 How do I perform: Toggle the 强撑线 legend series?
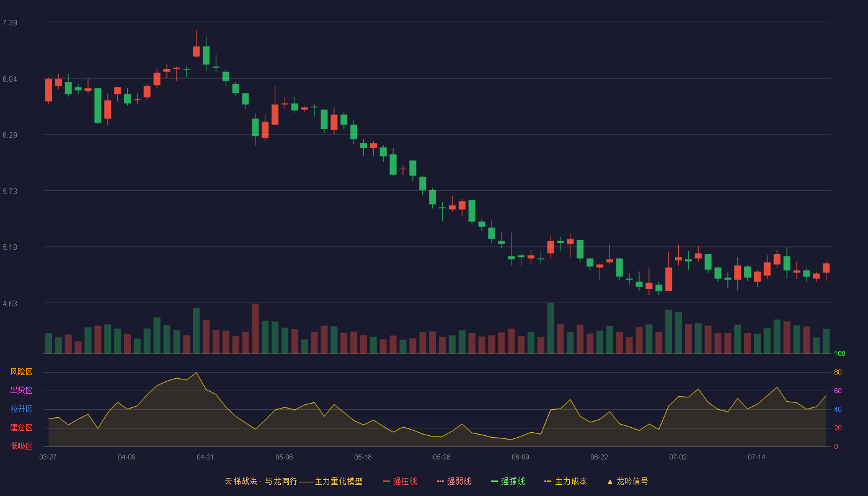[508, 481]
